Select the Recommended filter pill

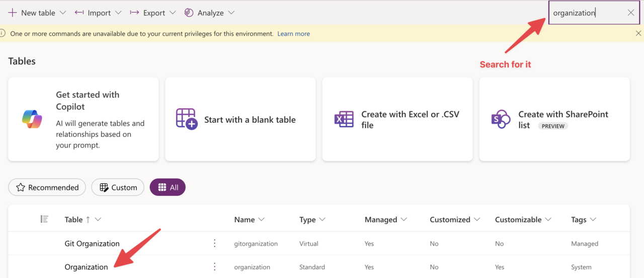pos(47,187)
